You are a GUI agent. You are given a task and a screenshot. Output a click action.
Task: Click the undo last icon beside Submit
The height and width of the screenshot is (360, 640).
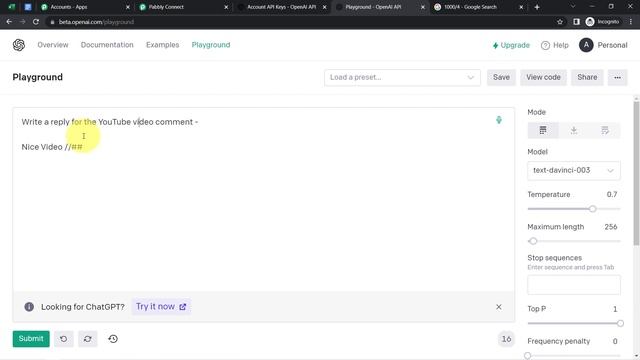[64, 339]
